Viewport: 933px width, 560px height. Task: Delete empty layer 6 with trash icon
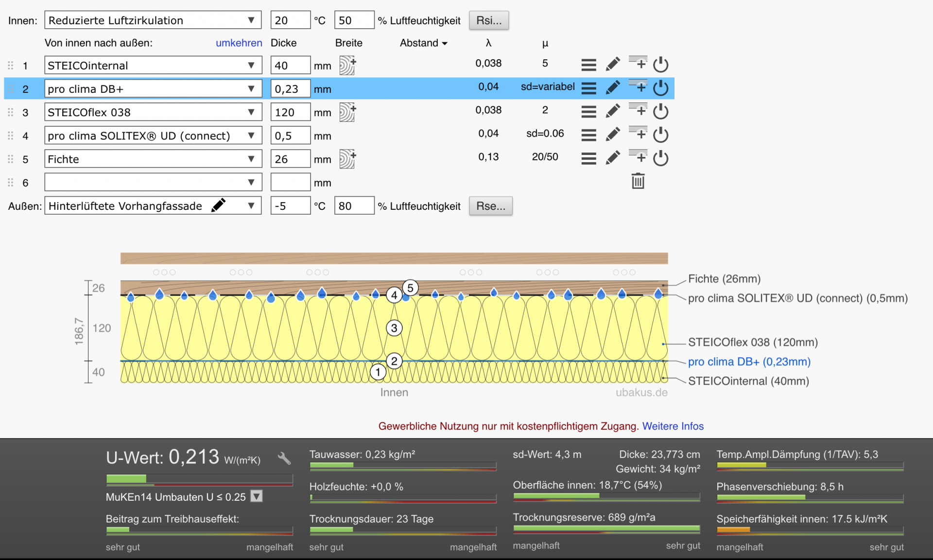(638, 181)
